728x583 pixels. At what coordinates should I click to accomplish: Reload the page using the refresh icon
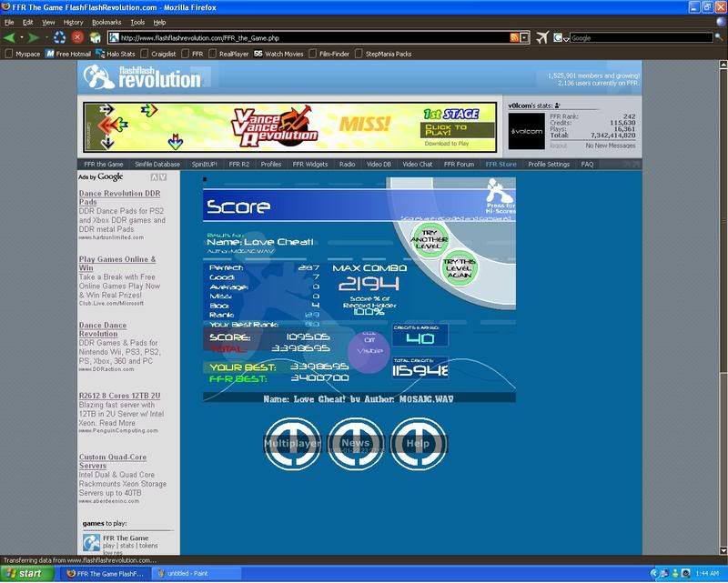[59, 37]
